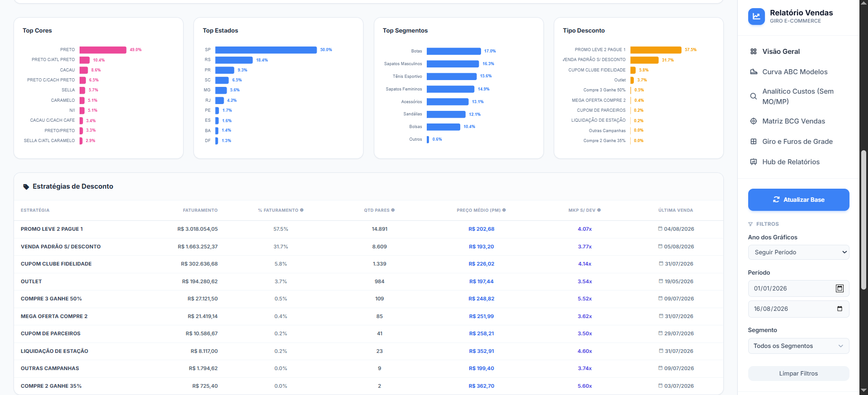Screen dimensions: 868x395
Task: Open calendar picker for start date 01/01/2026
Action: click(x=840, y=289)
